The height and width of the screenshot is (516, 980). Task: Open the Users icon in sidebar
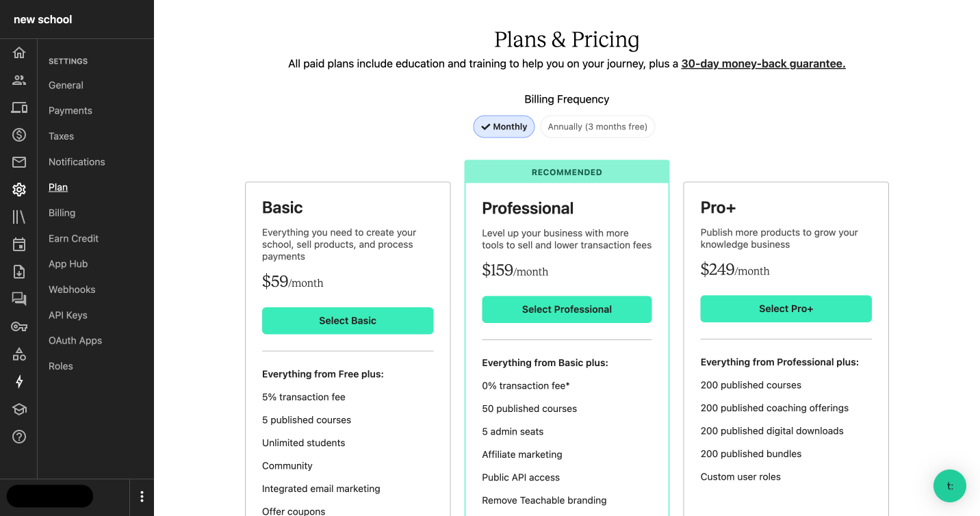19,80
